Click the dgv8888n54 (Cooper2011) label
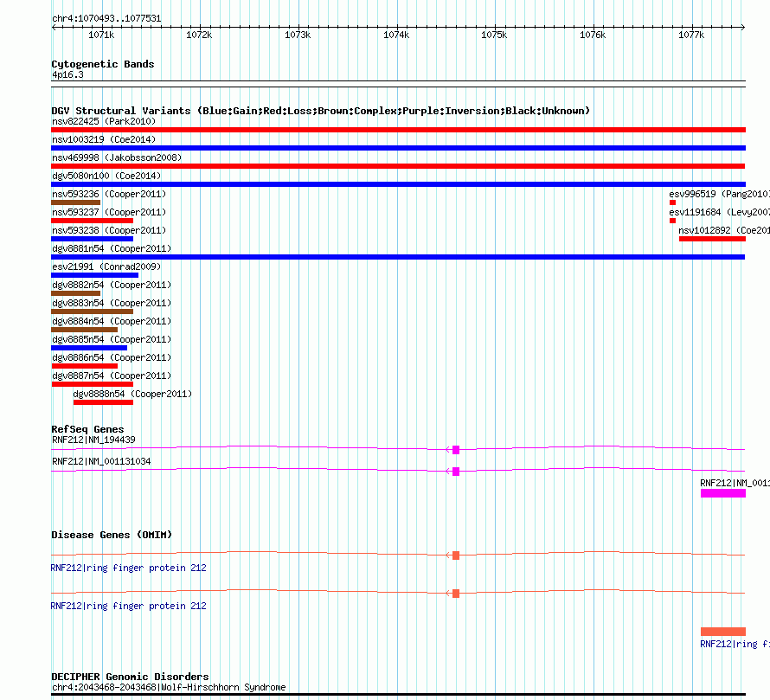The width and height of the screenshot is (770, 700). click(132, 394)
